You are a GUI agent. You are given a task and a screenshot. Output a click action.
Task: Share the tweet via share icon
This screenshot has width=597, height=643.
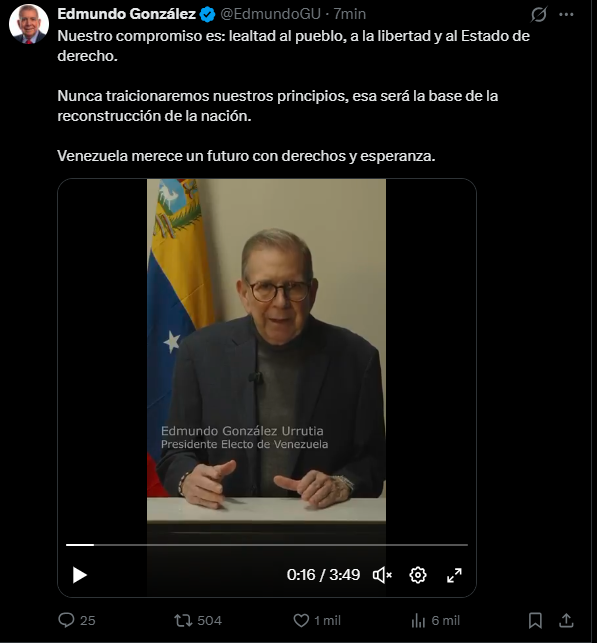pos(566,620)
